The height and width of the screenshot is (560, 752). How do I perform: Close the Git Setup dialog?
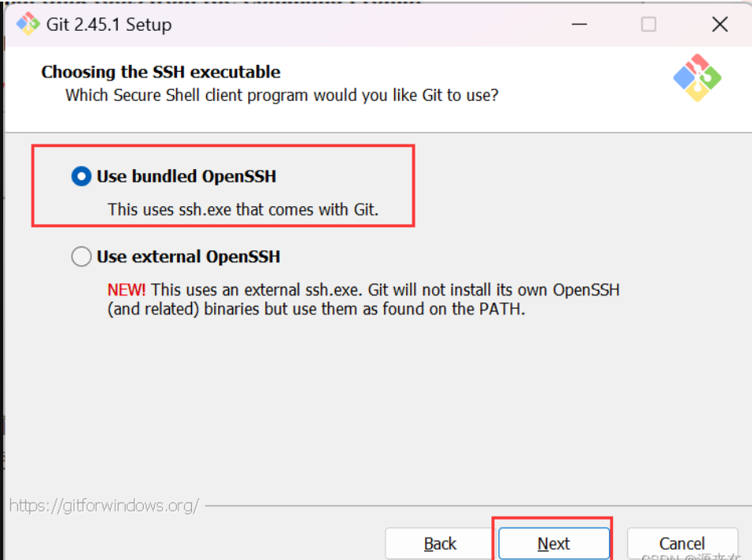click(x=720, y=24)
